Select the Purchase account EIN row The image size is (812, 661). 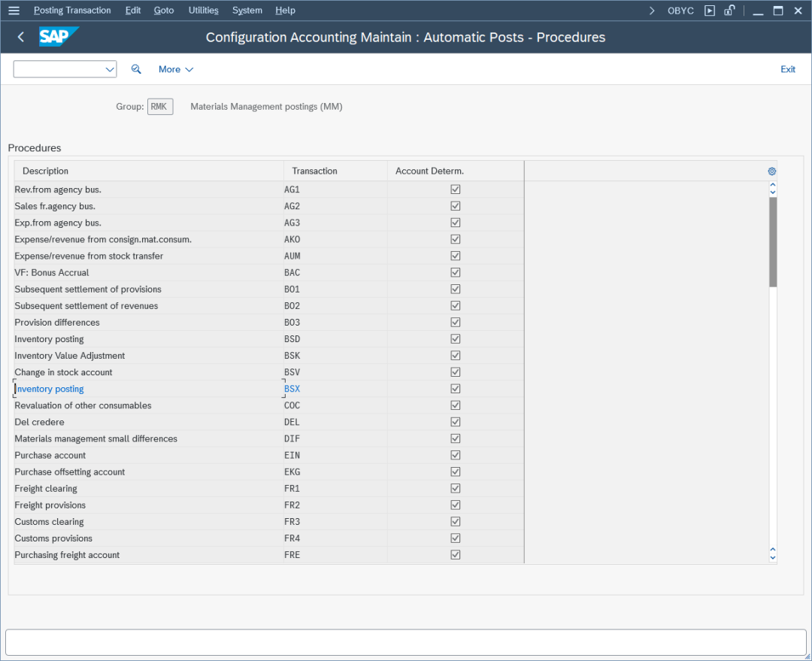[x=50, y=456]
